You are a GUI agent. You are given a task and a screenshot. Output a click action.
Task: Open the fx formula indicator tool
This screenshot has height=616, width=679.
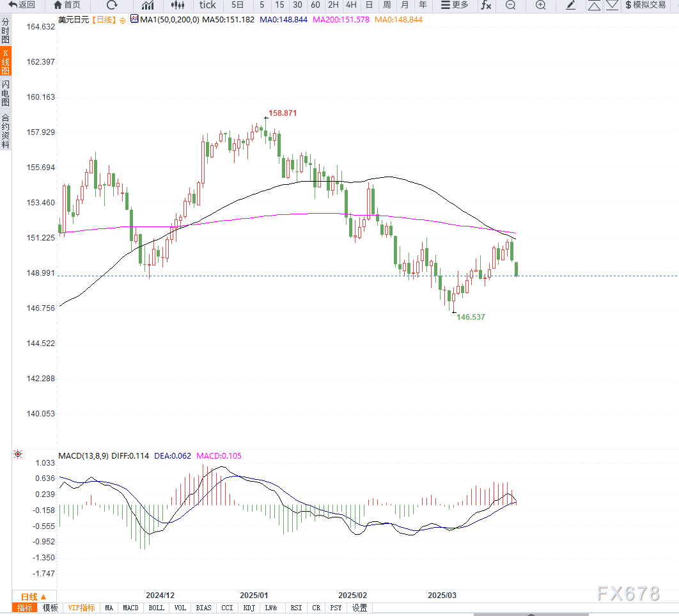coord(486,5)
